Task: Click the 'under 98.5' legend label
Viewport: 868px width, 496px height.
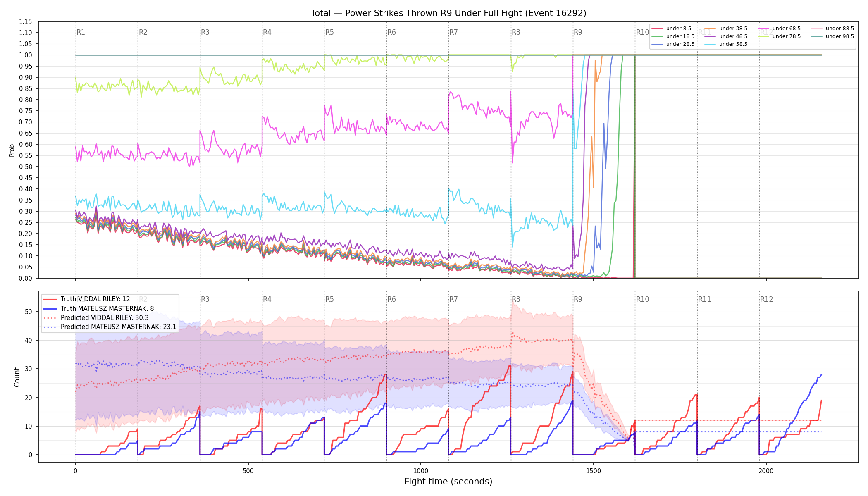Action: 840,36
